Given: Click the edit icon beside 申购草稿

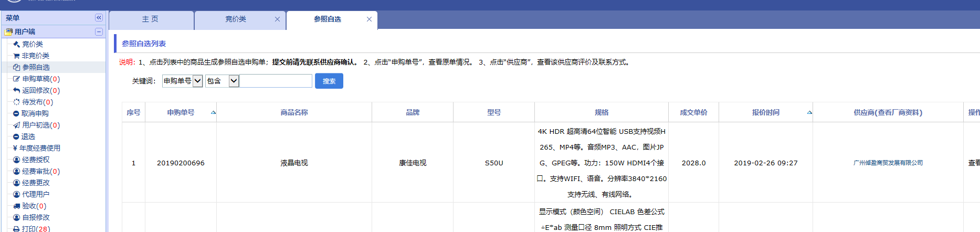Looking at the screenshot, I should [x=17, y=79].
